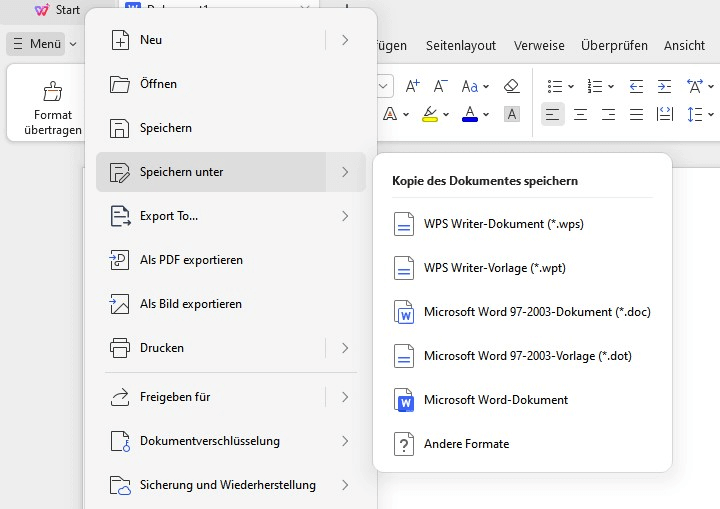Viewport: 720px width, 509px height.
Task: Click the decrease indent icon
Action: click(x=636, y=86)
